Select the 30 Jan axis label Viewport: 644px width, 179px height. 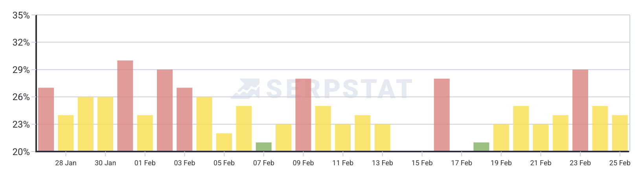tap(105, 163)
